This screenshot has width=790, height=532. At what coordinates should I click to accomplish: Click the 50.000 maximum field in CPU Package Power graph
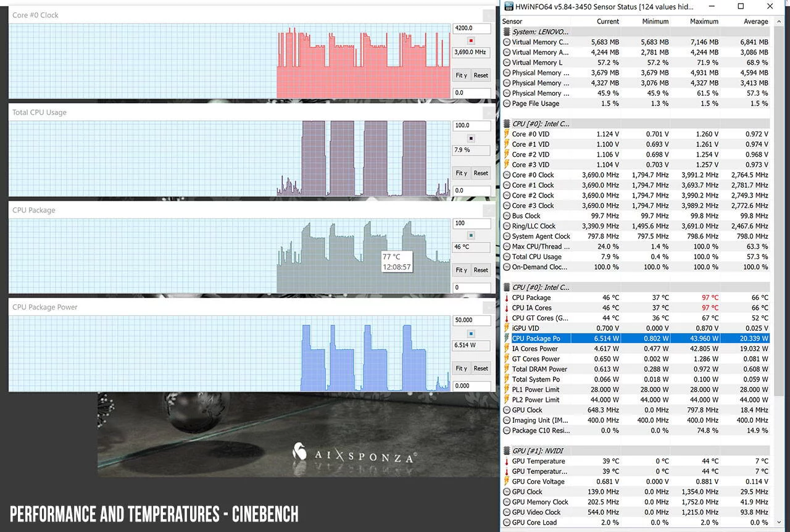point(472,320)
